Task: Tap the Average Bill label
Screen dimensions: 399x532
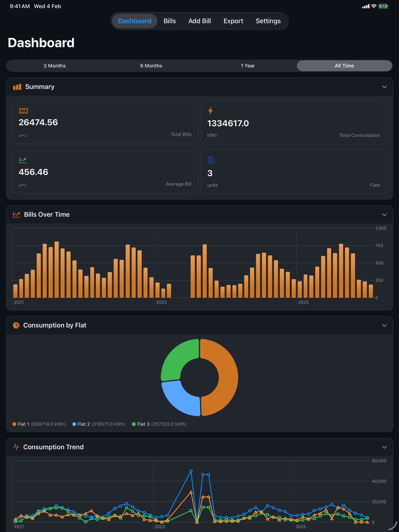Action: [179, 184]
